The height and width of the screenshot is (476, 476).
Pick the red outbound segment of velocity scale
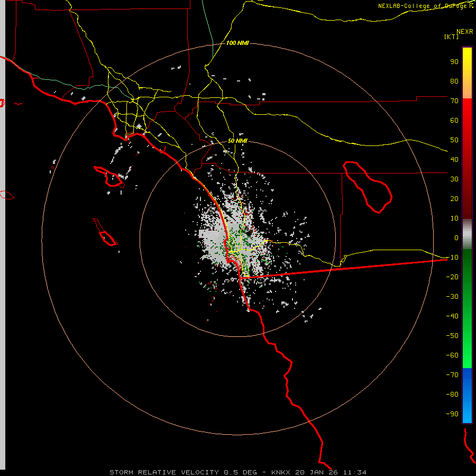(x=467, y=159)
